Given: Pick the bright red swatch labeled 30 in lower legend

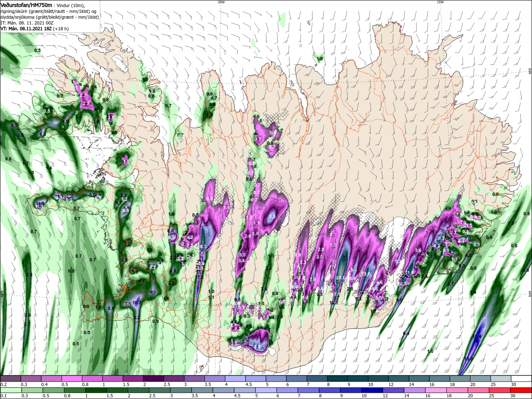Looking at the screenshot, I should coord(521,390).
